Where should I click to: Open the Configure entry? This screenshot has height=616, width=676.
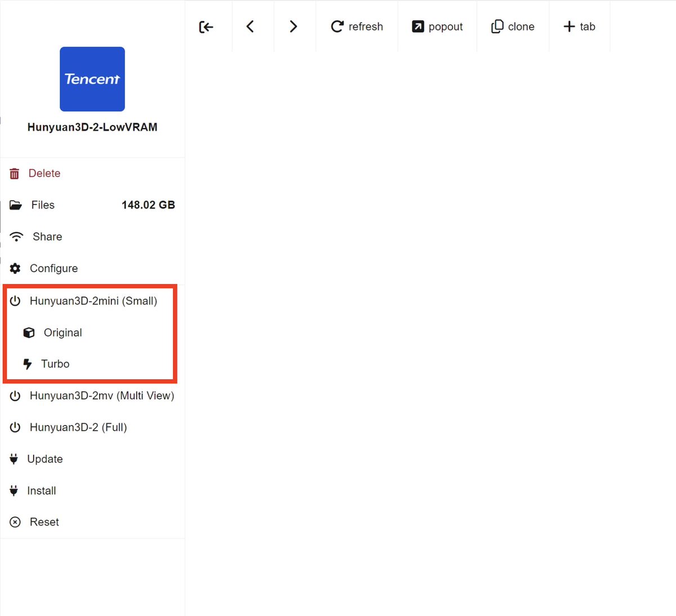(92, 268)
